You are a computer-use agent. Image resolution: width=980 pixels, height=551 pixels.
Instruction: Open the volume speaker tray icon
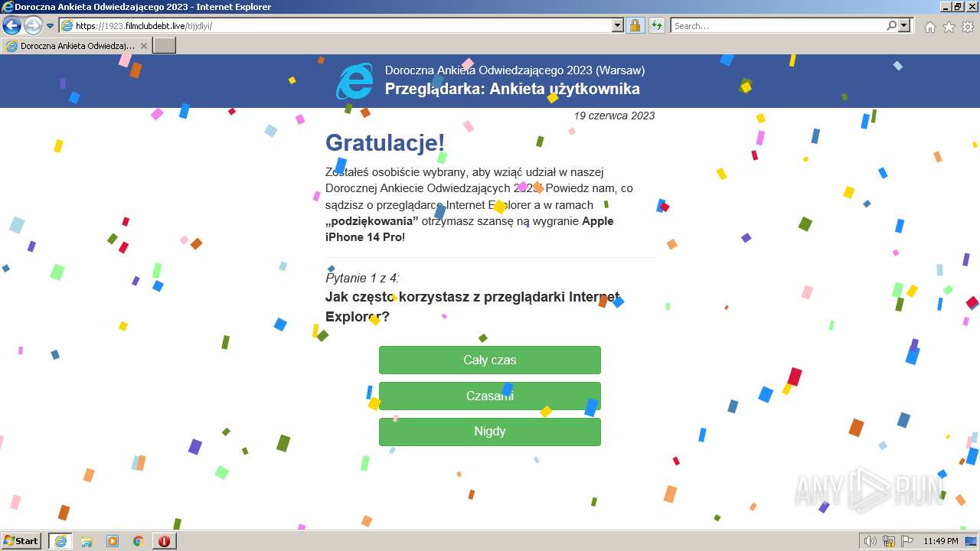tap(871, 541)
